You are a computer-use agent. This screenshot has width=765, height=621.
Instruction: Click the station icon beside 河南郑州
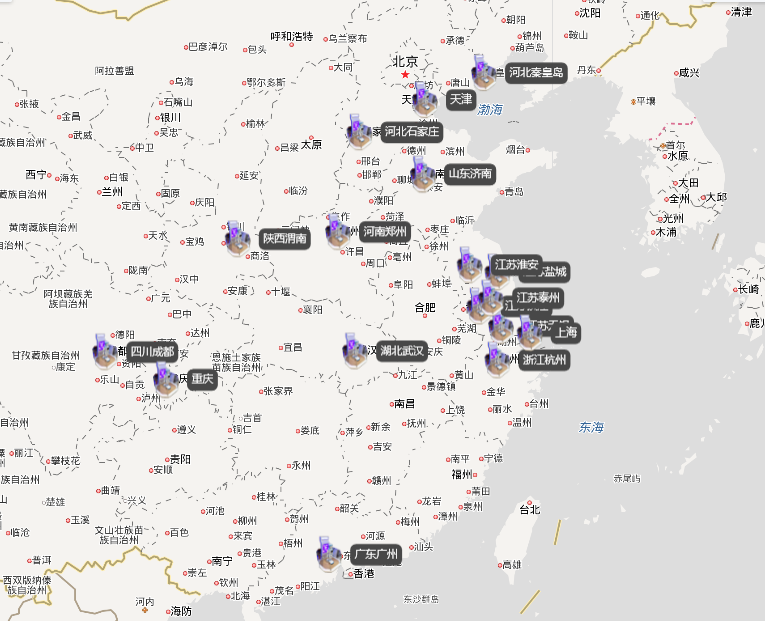(337, 231)
